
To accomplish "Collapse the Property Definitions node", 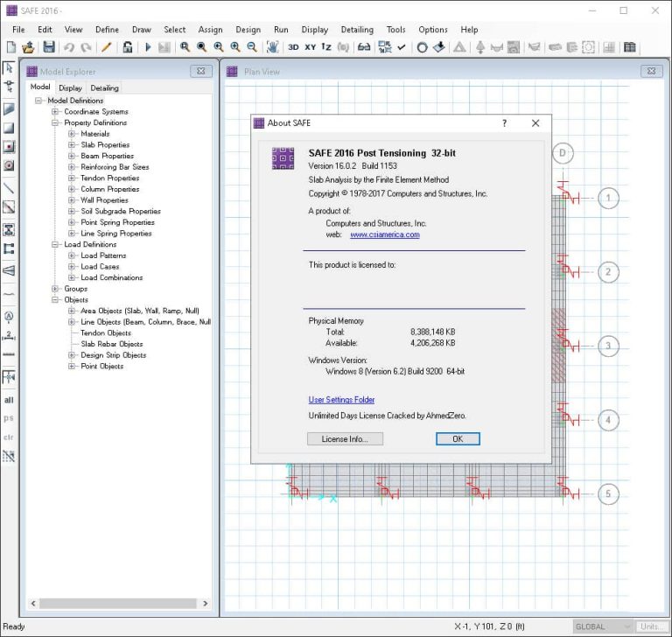I will (x=55, y=122).
